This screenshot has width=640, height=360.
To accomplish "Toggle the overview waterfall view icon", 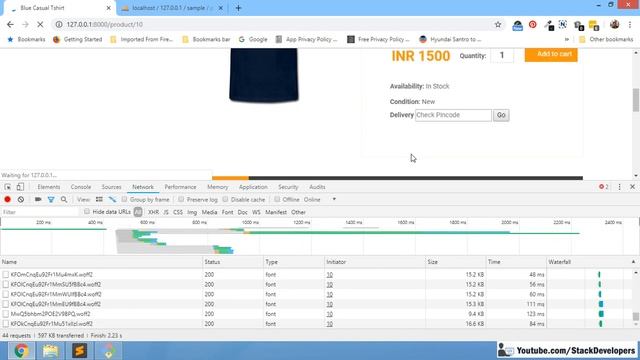I will point(112,199).
